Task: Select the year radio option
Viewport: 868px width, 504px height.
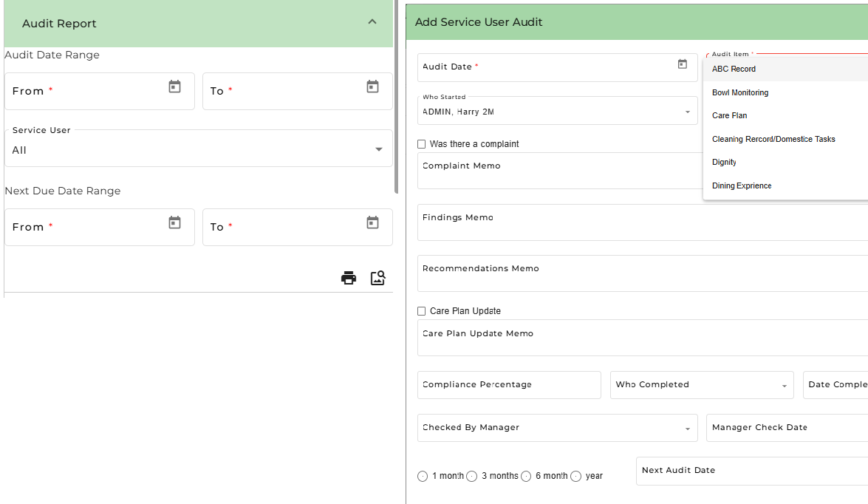Action: pyautogui.click(x=575, y=477)
